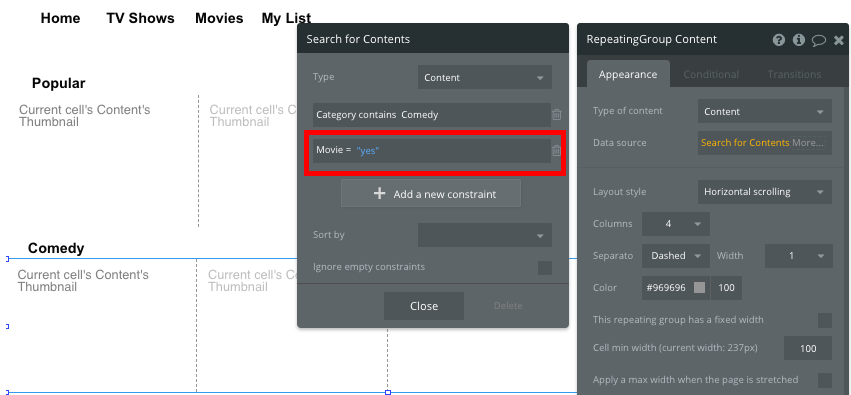The width and height of the screenshot is (851, 395).
Task: Click the plus icon on Add a new constraint
Action: [380, 194]
